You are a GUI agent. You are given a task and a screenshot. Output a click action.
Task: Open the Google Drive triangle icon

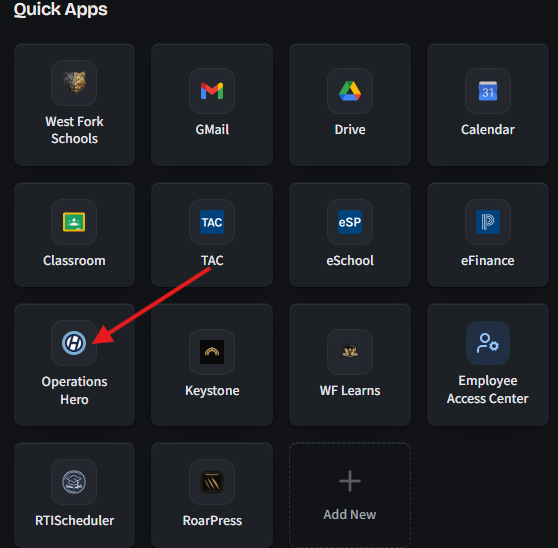(350, 91)
